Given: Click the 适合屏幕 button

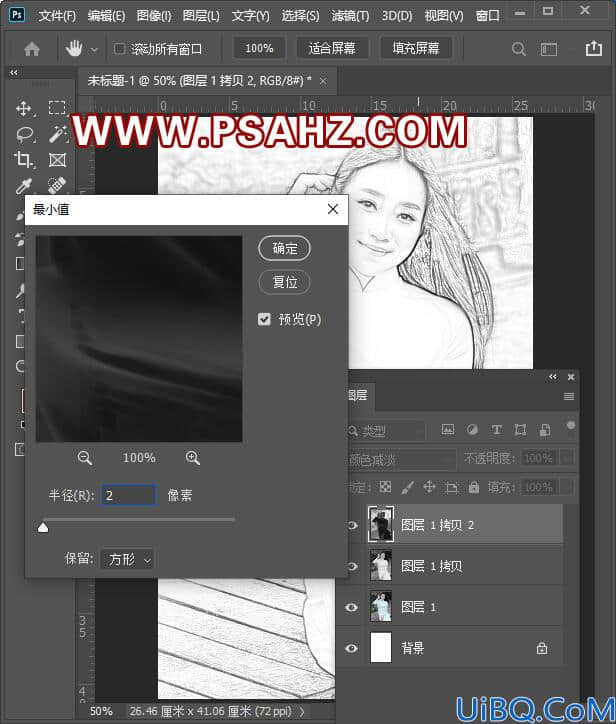Looking at the screenshot, I should pos(332,48).
